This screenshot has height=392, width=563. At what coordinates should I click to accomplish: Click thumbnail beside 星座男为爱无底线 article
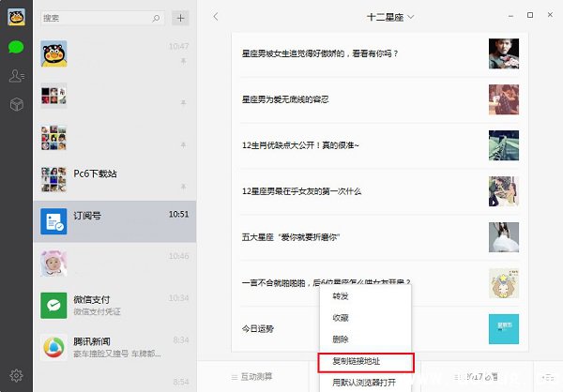point(504,99)
